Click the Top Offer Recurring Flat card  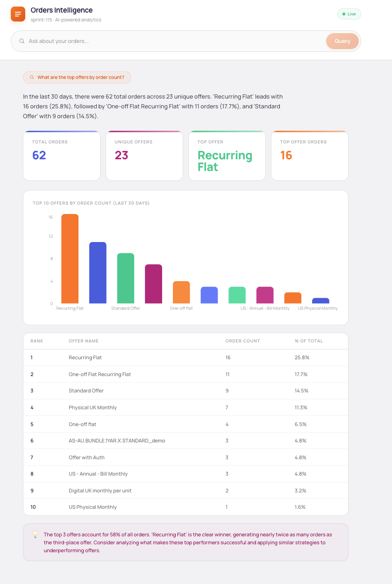pos(227,156)
